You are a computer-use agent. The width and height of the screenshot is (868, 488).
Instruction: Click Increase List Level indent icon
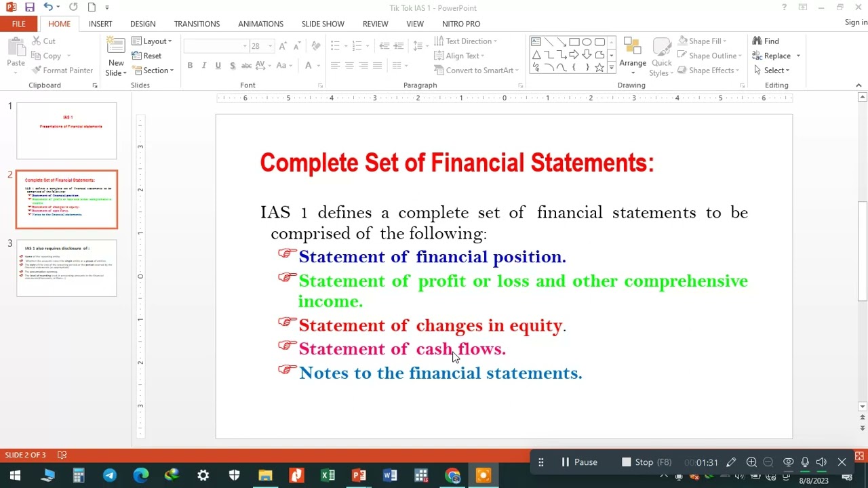coord(399,46)
